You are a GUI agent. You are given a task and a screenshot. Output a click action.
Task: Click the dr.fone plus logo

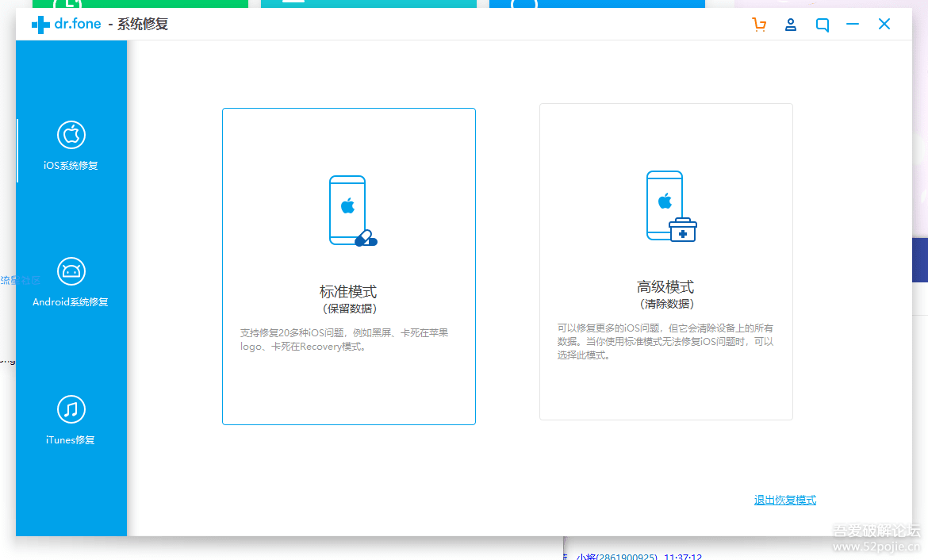coord(40,25)
